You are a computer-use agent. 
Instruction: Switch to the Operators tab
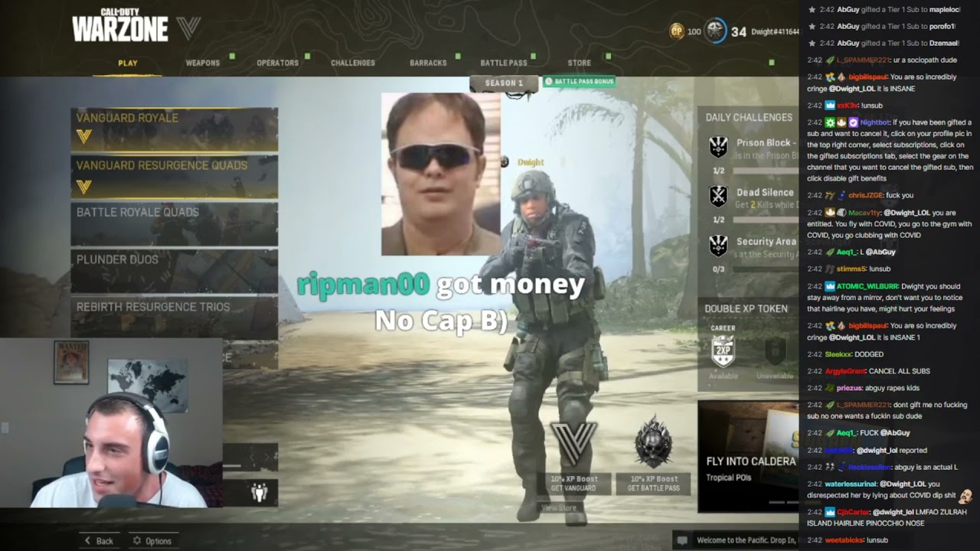pos(277,63)
